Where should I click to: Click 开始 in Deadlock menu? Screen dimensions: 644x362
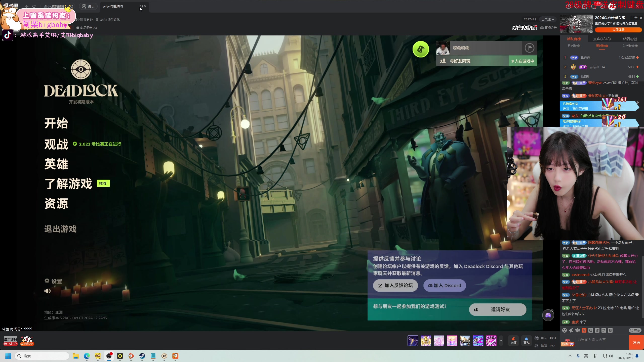(x=56, y=123)
